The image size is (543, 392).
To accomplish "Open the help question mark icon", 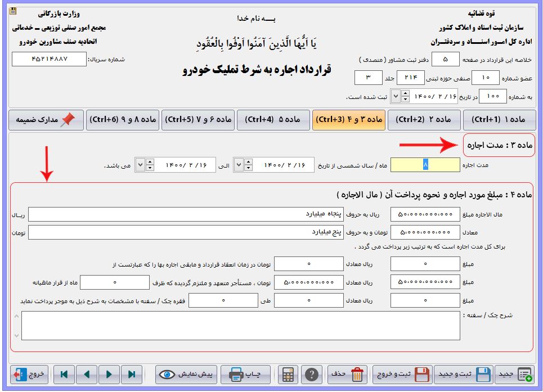I will coord(312,375).
